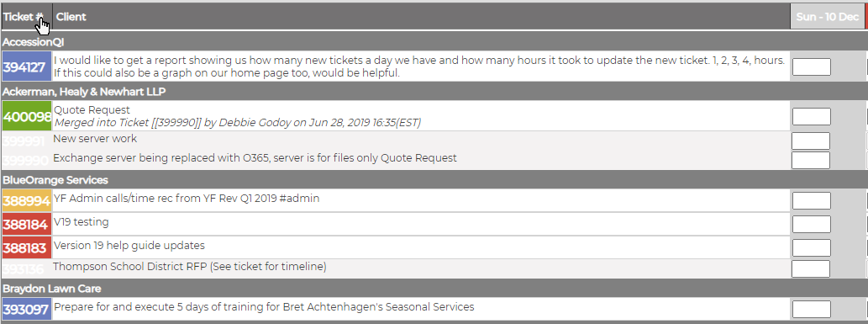Select yellow ticket 388994 badge
The width and height of the screenshot is (868, 324).
pos(27,200)
